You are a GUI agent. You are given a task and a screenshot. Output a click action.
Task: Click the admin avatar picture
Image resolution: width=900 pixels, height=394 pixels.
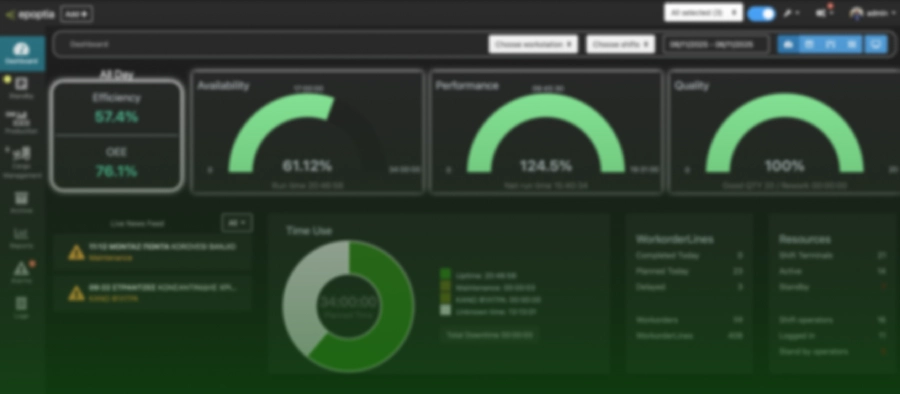[856, 13]
